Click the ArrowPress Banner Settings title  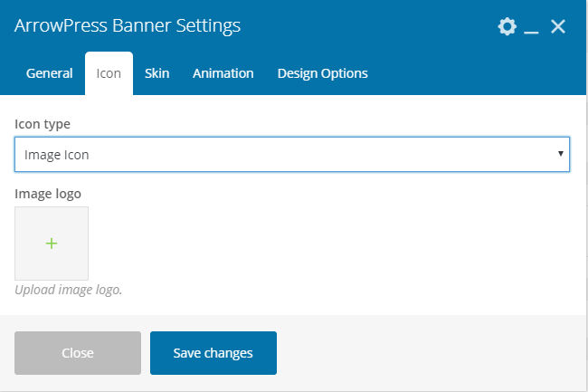click(128, 26)
